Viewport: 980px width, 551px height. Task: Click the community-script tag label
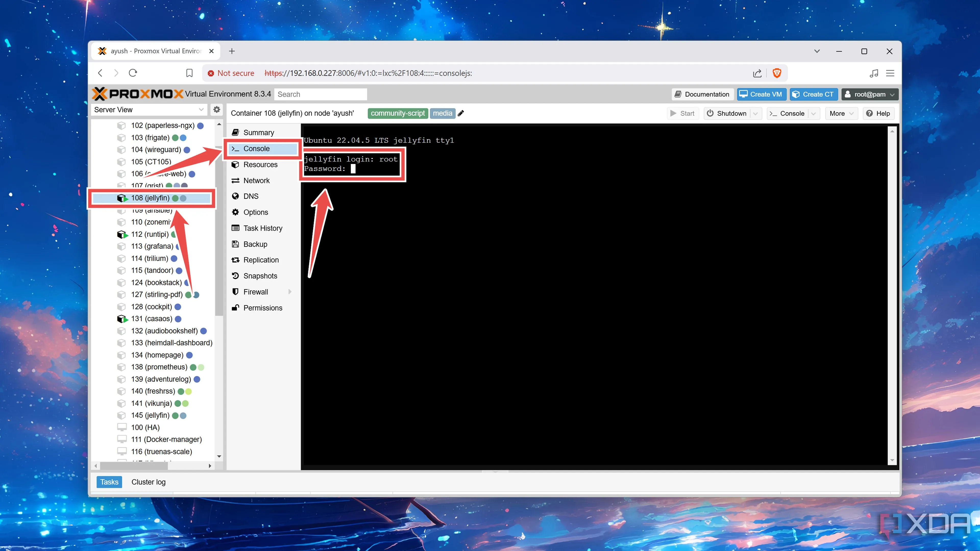coord(398,113)
